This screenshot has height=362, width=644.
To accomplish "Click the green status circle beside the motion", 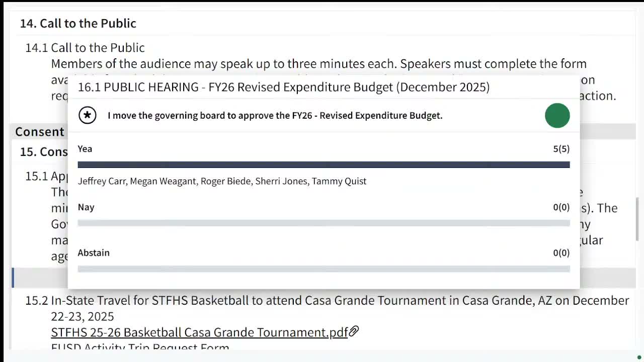I will coord(557,116).
